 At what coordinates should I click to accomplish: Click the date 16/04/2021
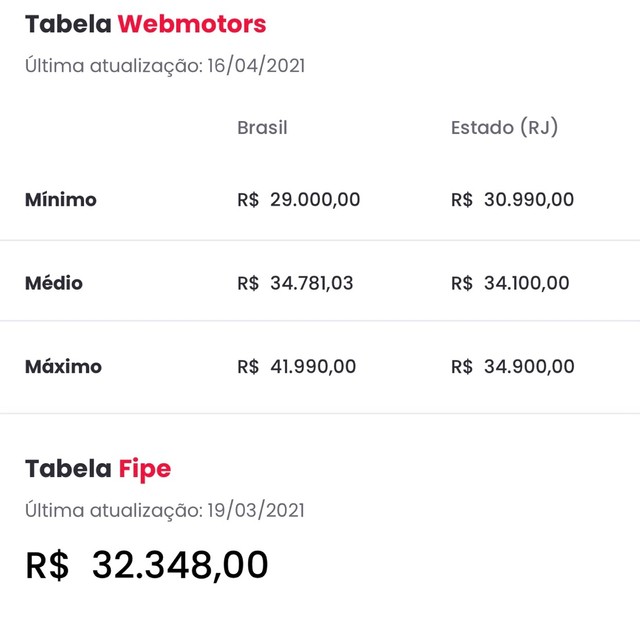tap(256, 66)
